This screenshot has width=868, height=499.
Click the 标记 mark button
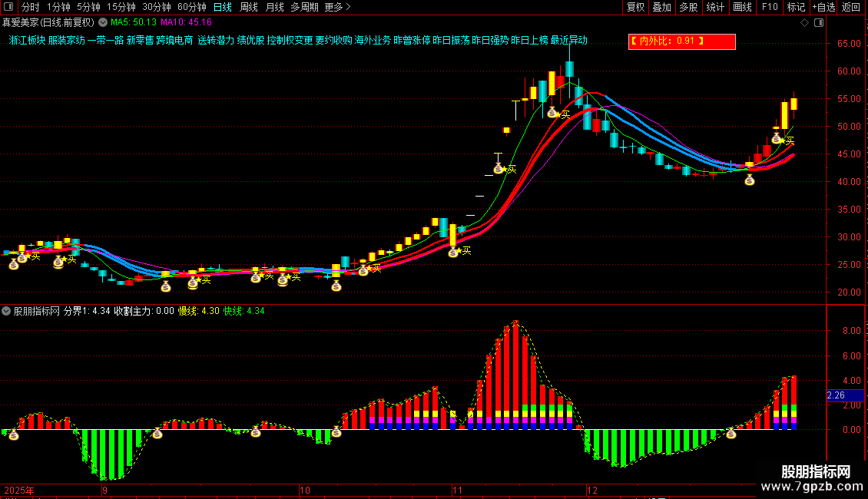click(796, 7)
